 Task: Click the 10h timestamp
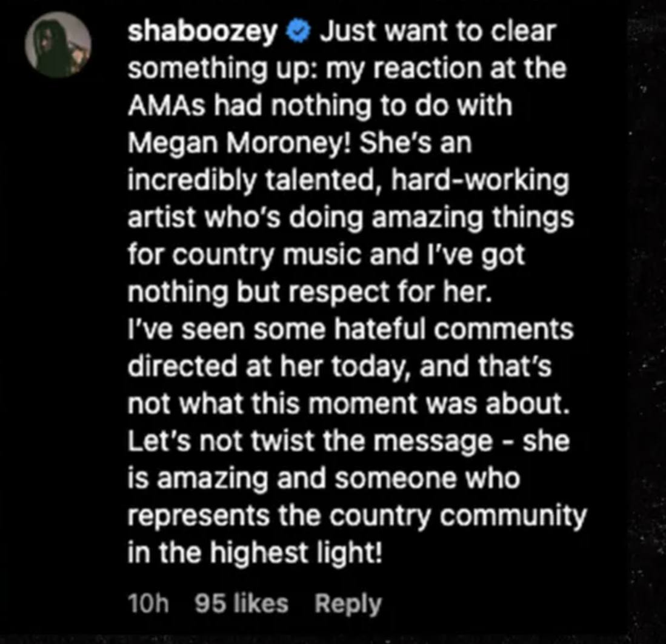[x=148, y=603]
